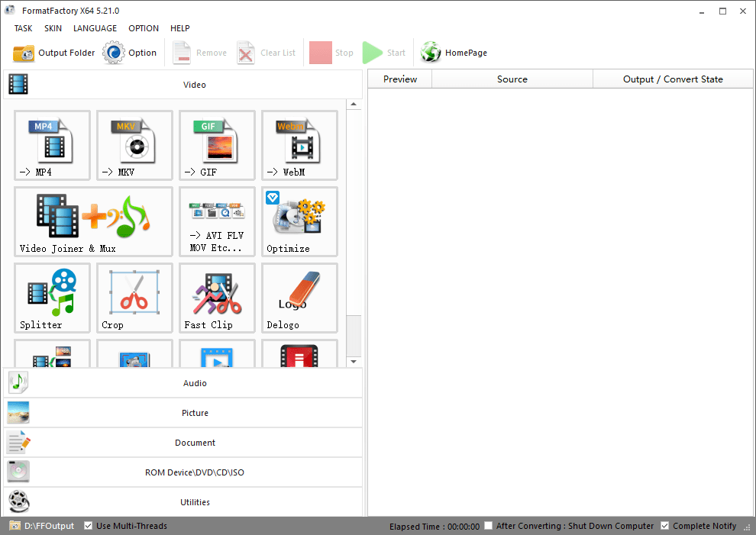
Task: Launch Video Joiner & Mux tool
Action: 93,221
